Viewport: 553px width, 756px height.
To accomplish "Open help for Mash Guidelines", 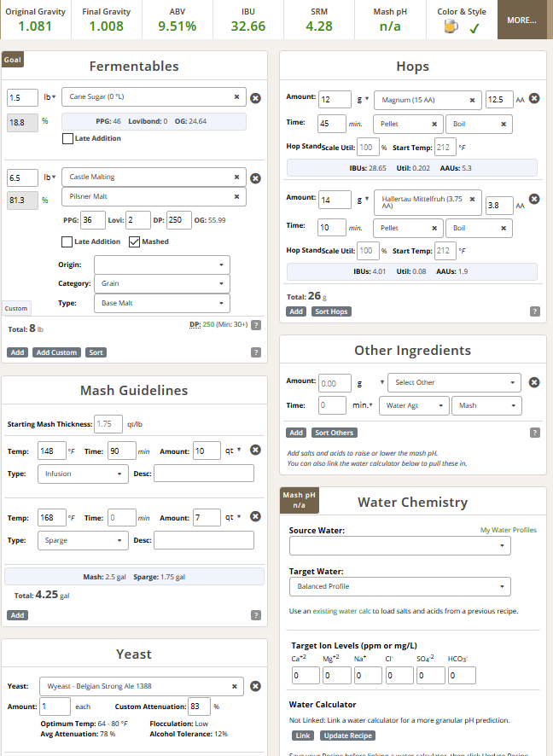I will (x=256, y=615).
